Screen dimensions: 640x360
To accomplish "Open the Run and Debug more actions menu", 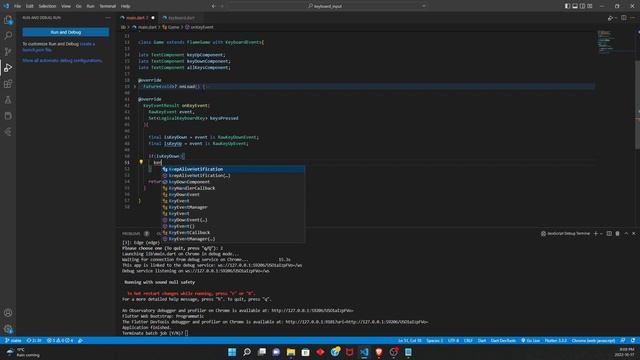I will coord(108,18).
